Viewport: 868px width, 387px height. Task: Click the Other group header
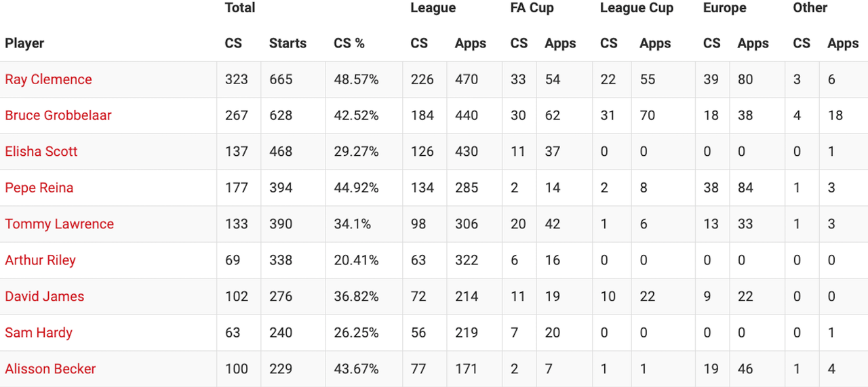pyautogui.click(x=810, y=8)
